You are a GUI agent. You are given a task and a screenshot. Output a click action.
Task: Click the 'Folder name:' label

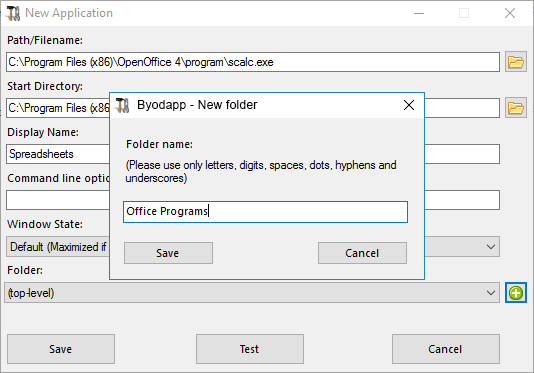click(x=159, y=144)
